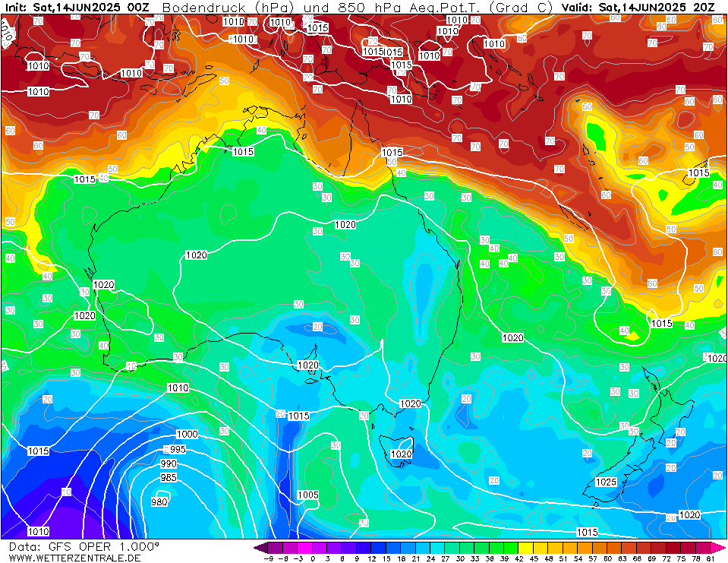Screen dimensions: 728x563
Task: Click the '-9' value on the color scale
Action: 269,558
